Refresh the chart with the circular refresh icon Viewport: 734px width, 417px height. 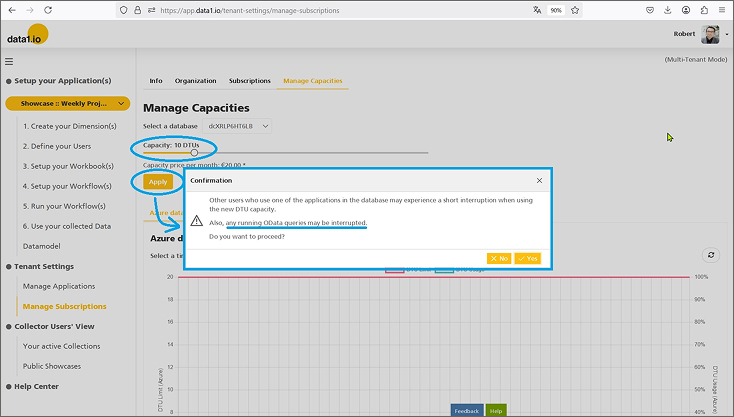pyautogui.click(x=711, y=255)
